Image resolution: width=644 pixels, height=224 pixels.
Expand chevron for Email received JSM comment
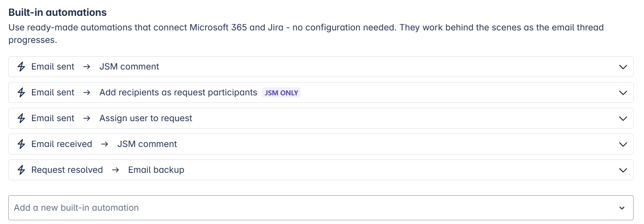coord(623,144)
